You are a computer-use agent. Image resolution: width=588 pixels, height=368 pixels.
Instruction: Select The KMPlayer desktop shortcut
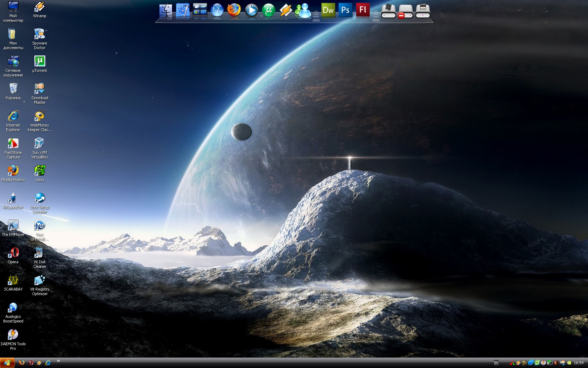pyautogui.click(x=13, y=228)
